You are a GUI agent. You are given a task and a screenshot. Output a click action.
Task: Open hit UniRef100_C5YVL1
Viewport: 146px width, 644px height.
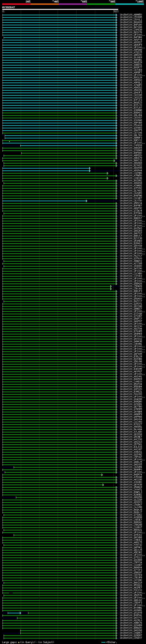coord(131,20)
